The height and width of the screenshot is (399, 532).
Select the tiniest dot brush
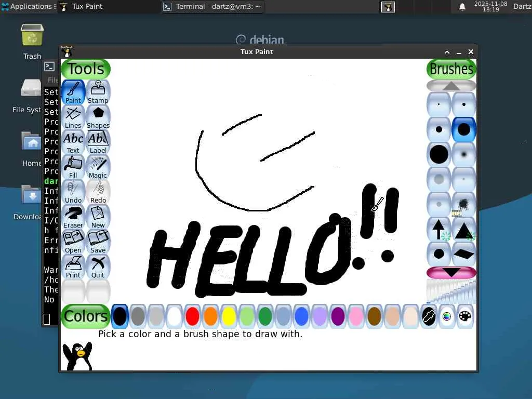438,104
